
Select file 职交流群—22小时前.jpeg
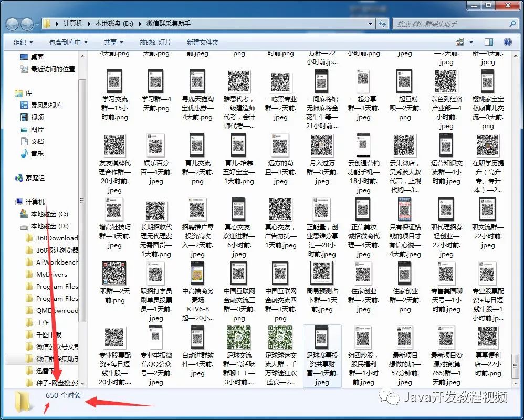coord(488,223)
